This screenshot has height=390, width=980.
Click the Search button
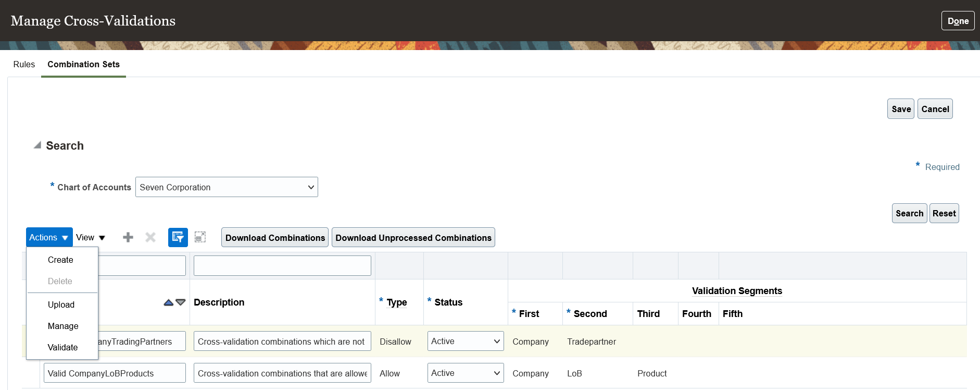[x=909, y=213]
